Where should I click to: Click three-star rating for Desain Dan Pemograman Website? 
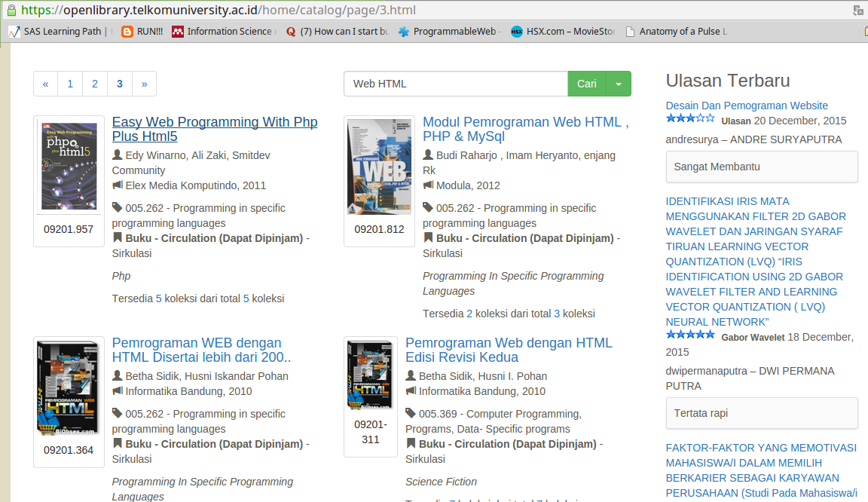coord(690,118)
